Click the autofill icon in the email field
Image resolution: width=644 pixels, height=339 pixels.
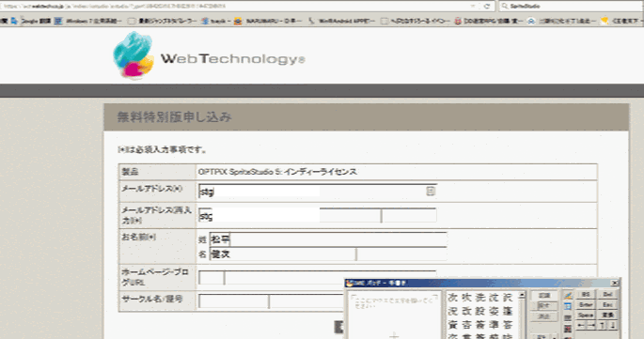[431, 191]
